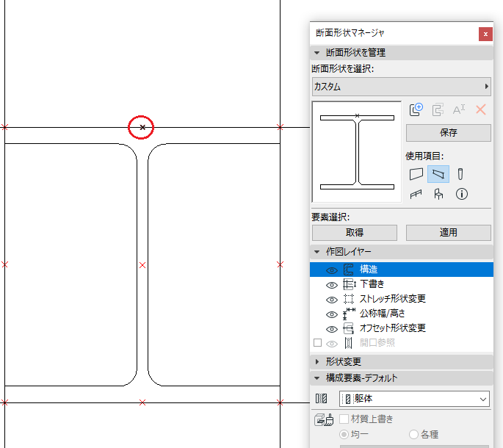Select the railing usage icon
Image resolution: width=503 pixels, height=448 pixels.
coord(416,194)
